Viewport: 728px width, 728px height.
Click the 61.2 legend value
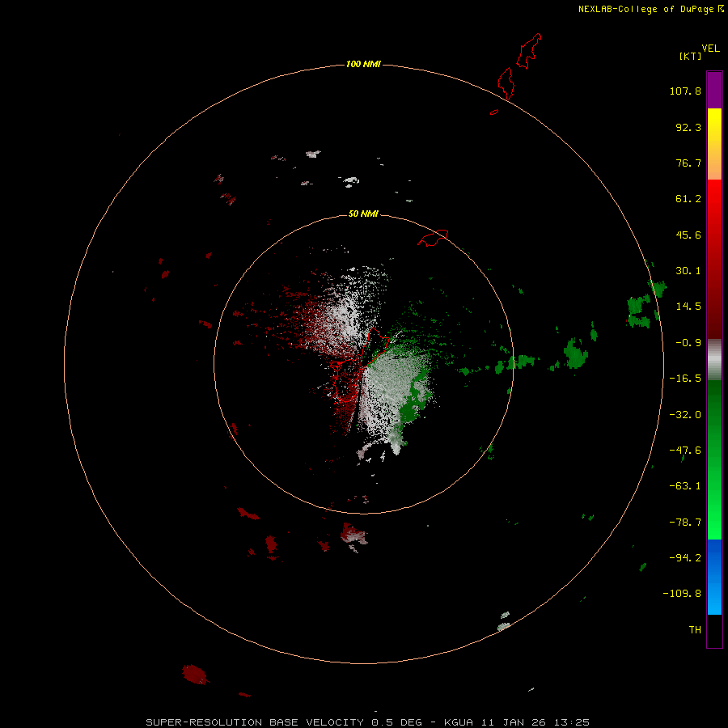coord(688,199)
